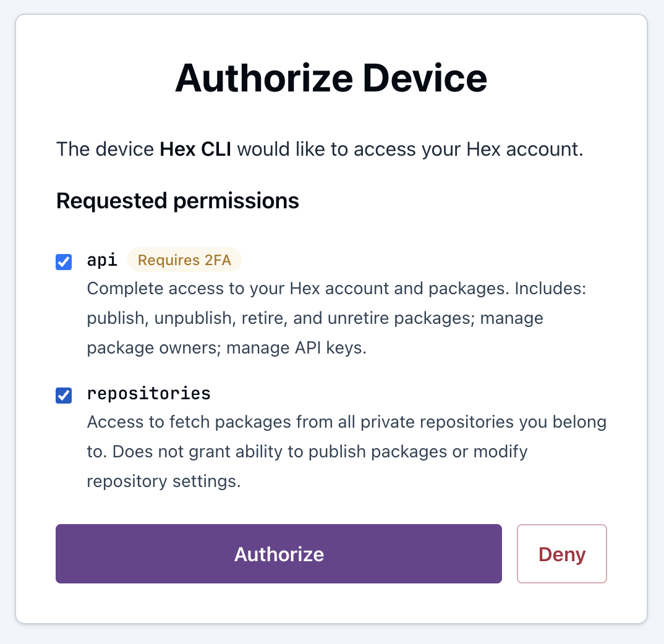The width and height of the screenshot is (664, 644).
Task: Reject the request with Deny
Action: [x=561, y=554]
